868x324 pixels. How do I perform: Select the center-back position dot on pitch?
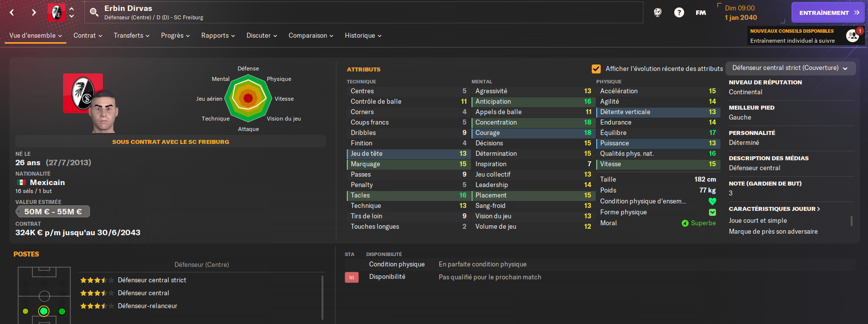point(44,311)
